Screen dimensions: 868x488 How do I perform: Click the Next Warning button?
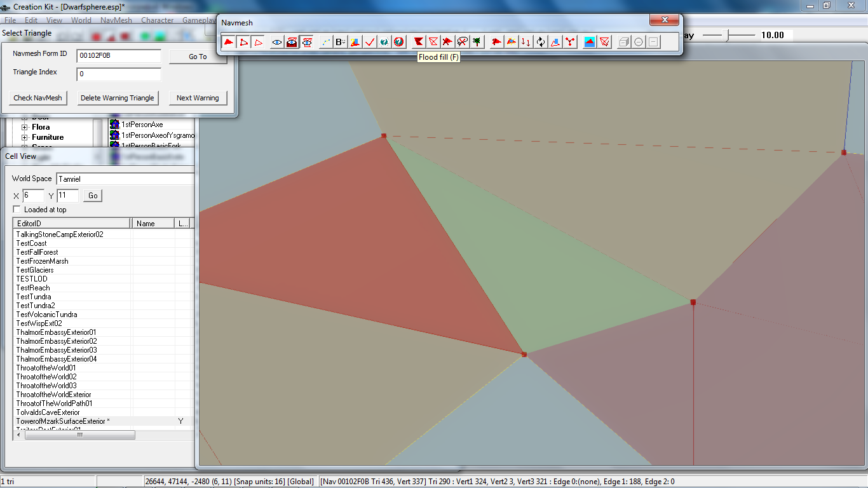[x=198, y=98]
